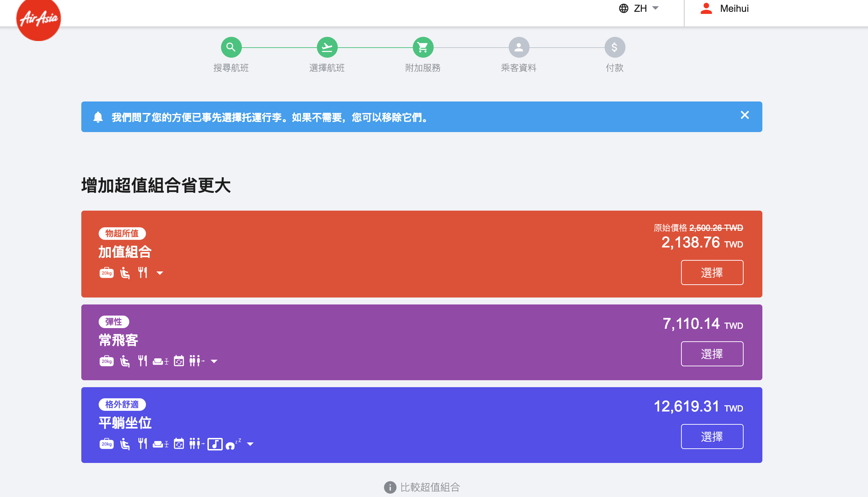Click the 選擇航班 step label

point(327,68)
